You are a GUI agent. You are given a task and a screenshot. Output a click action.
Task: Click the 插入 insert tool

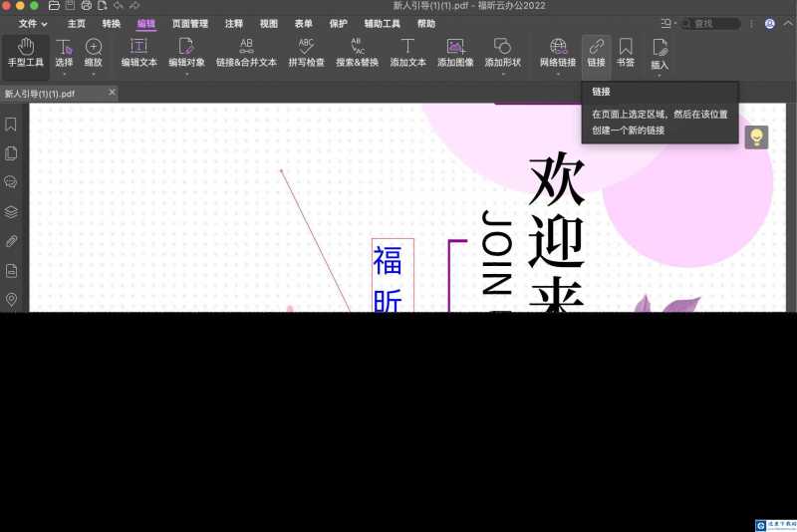tap(660, 54)
